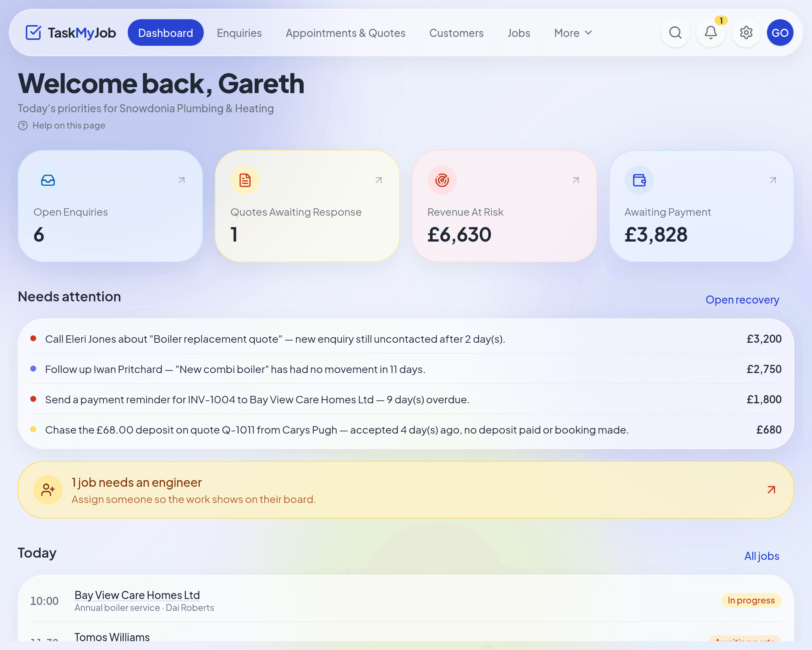Click the Revenue At Risk target icon
Screen dimensions: 812x650
(x=442, y=181)
